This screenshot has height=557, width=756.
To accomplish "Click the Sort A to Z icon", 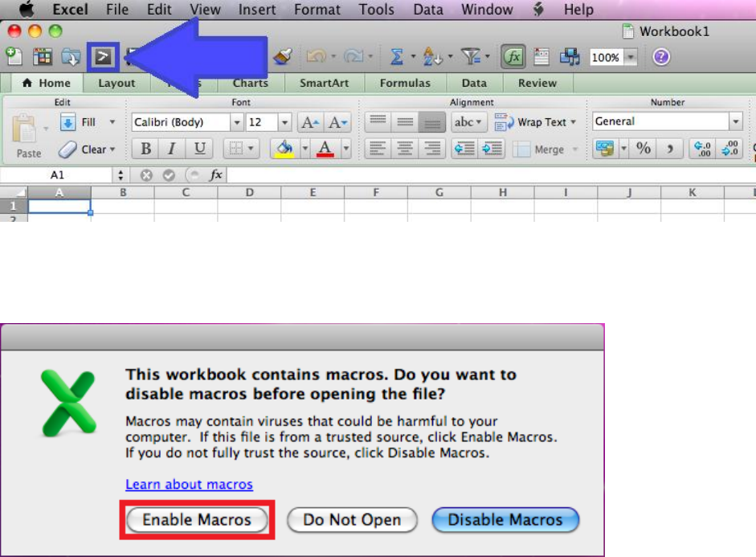I will tap(432, 57).
